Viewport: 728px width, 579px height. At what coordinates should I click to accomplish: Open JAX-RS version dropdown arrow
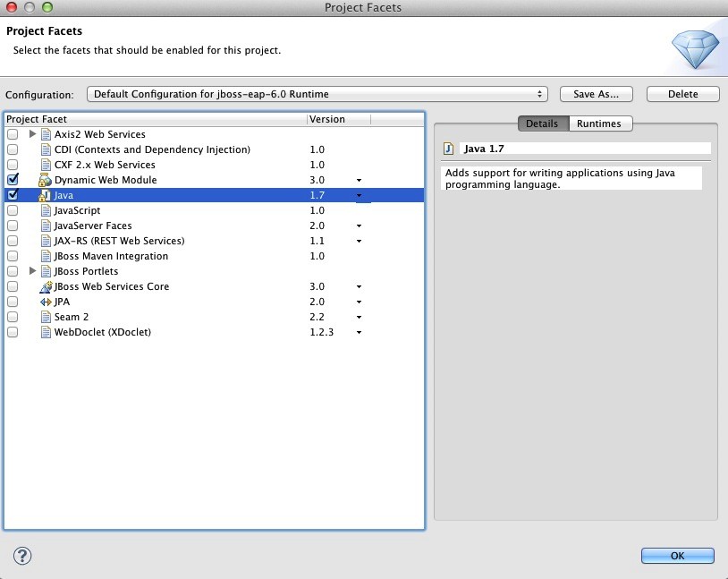[359, 241]
